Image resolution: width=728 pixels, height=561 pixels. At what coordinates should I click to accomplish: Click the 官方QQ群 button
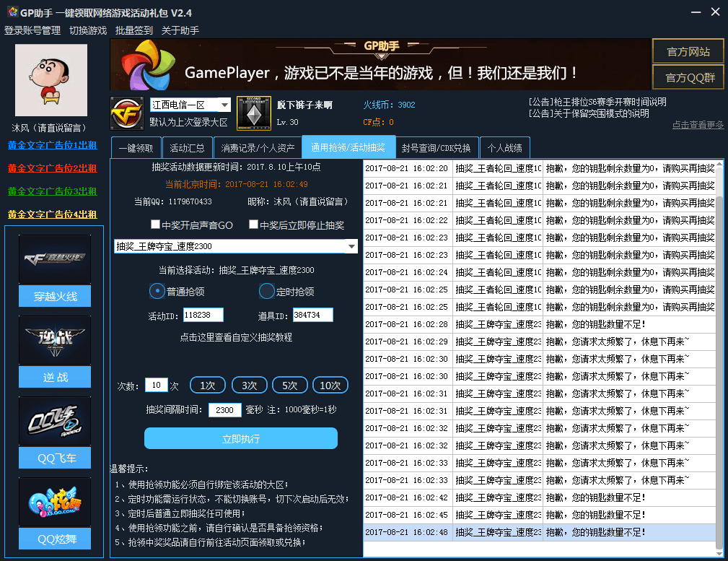688,77
